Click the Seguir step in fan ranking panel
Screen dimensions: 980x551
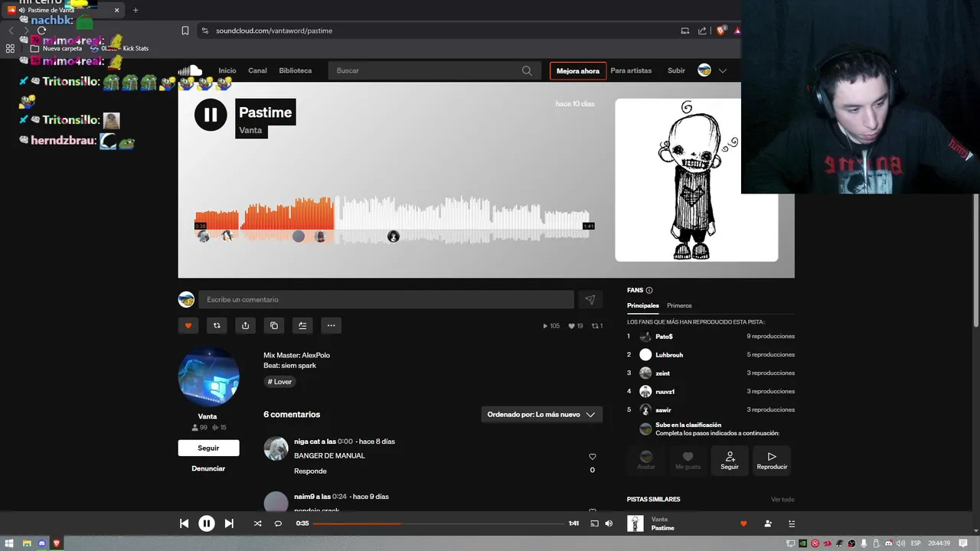(730, 460)
